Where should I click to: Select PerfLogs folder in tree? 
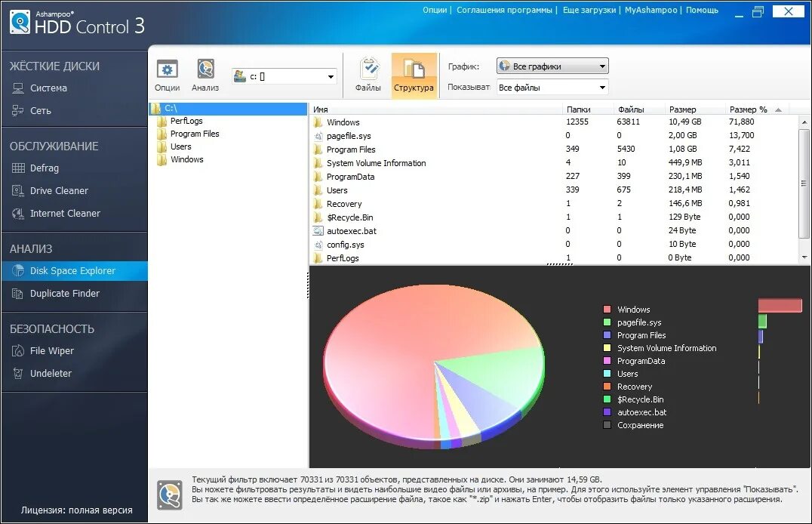coord(186,121)
